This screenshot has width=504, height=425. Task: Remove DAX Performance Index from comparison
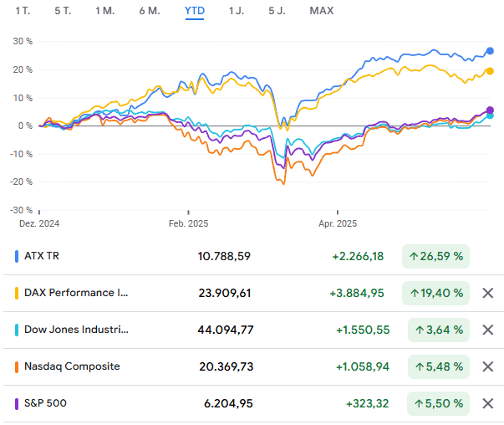(488, 293)
